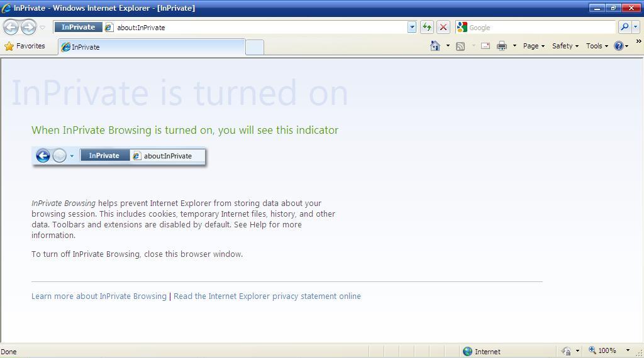Click the Home page icon
Screen dimensions: 644x358
coord(435,45)
